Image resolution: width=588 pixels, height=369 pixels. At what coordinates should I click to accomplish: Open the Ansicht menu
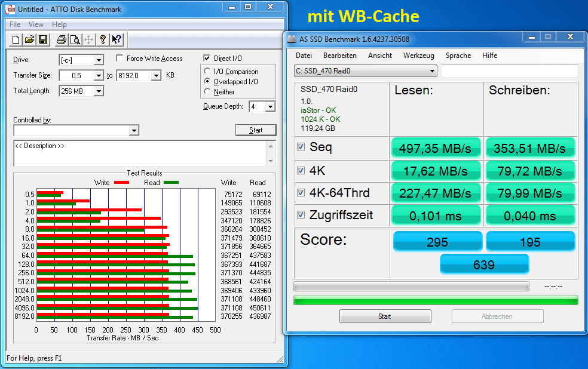[x=380, y=56]
